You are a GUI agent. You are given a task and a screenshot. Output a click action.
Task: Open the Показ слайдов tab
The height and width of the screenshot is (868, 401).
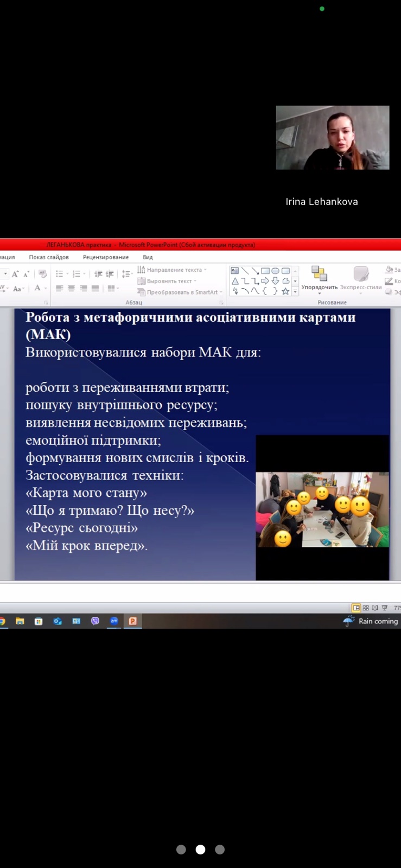(x=49, y=257)
